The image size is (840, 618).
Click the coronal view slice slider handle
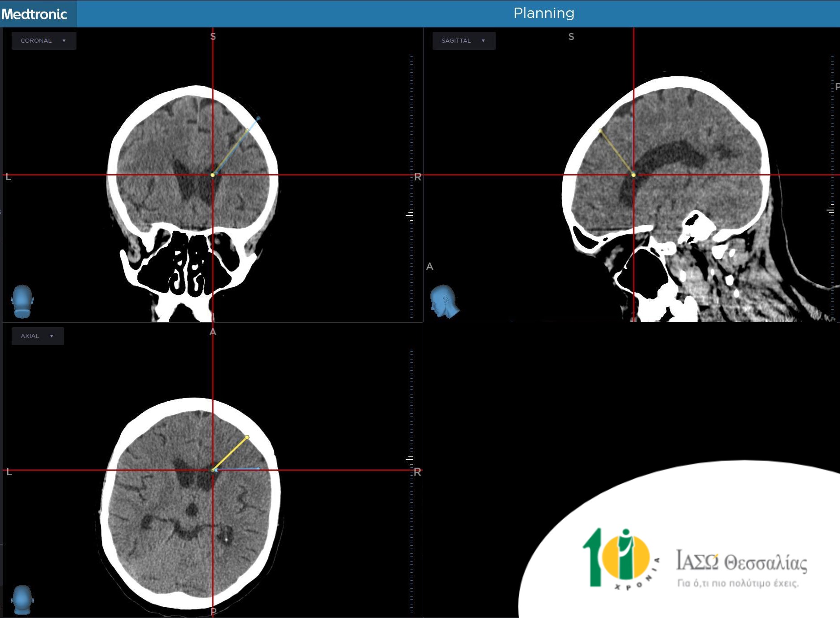tap(410, 215)
